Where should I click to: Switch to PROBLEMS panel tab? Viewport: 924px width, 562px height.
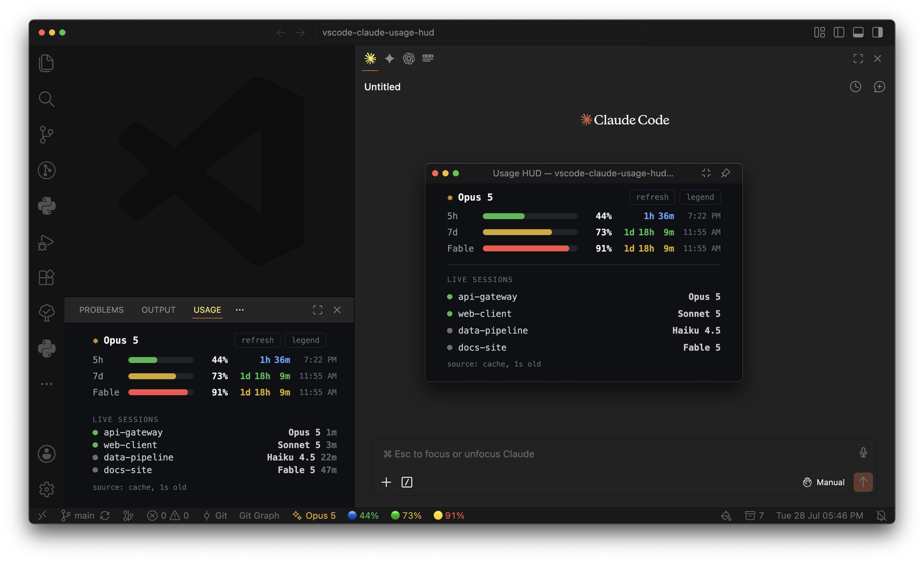(x=101, y=310)
